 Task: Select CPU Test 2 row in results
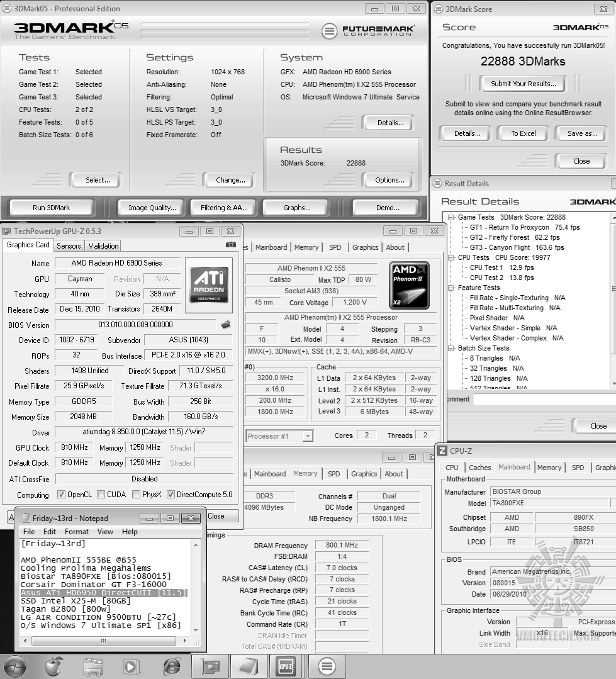(x=501, y=278)
